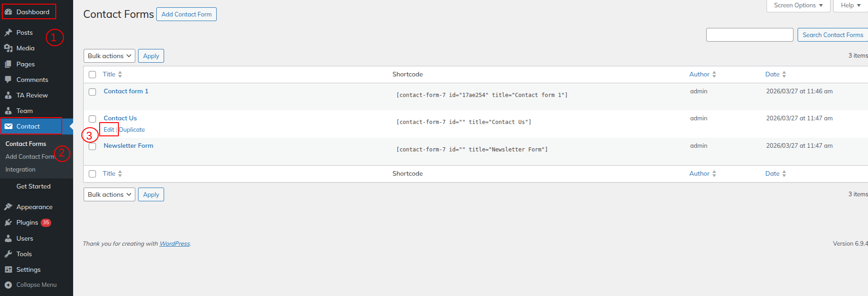Check the Contact form 1 row checkbox
Viewport: 868px width, 296px height.
92,92
